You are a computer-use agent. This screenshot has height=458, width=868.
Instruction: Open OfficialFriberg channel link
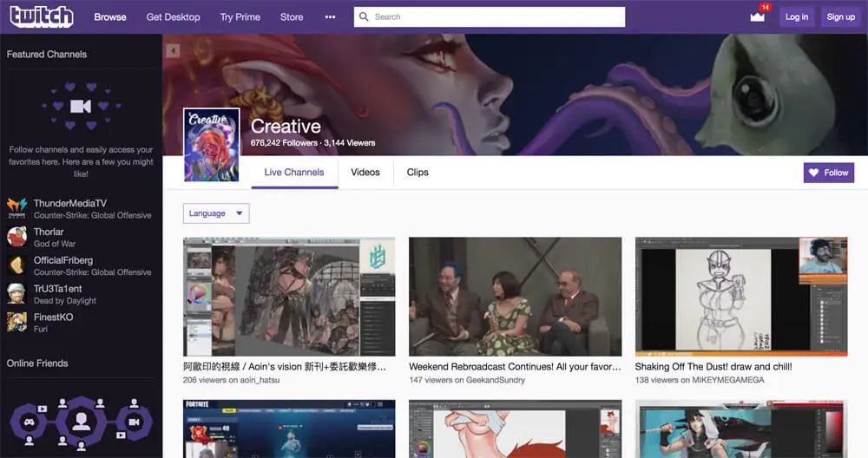[63, 260]
